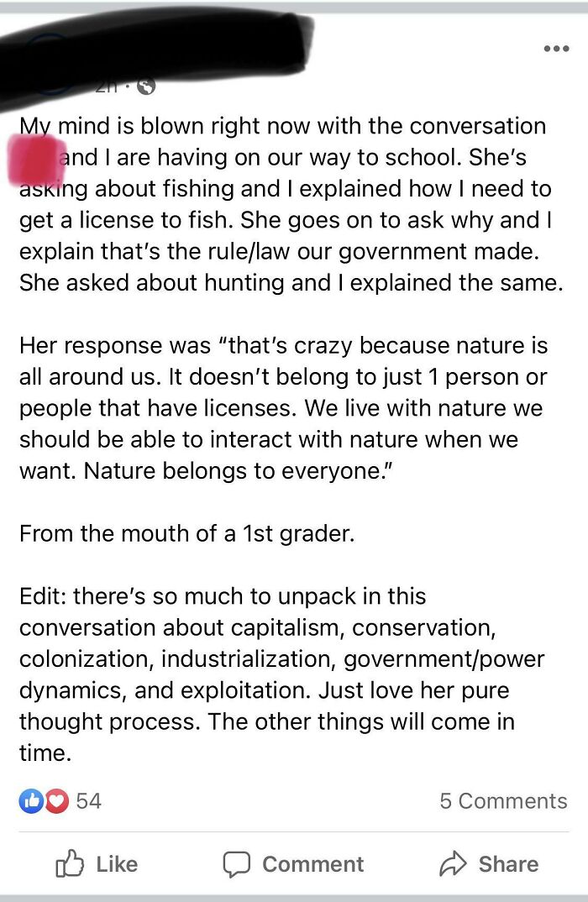The height and width of the screenshot is (902, 588).
Task: Click the 2h post timestamp
Action: pos(105,84)
